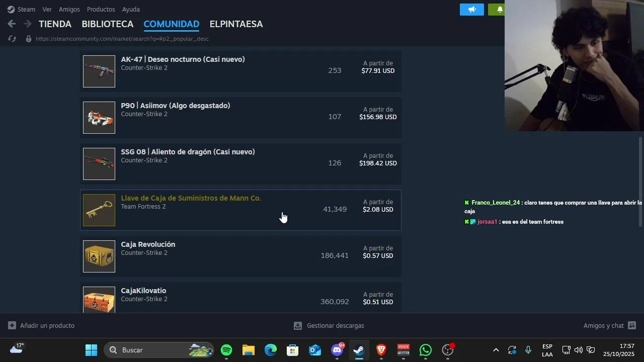Click the page vertical scrollbar
Viewport: 644px width, 362px height.
(x=640, y=181)
